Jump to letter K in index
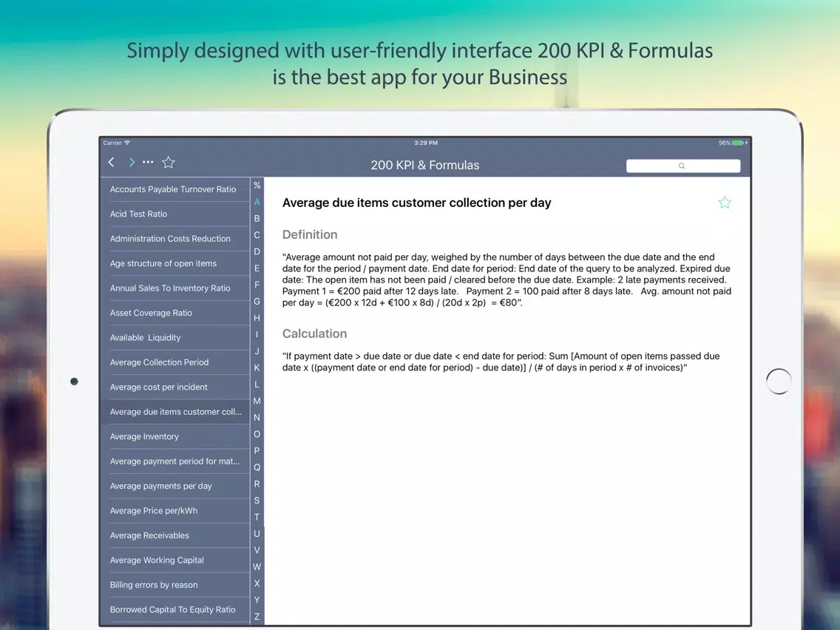 click(x=257, y=368)
